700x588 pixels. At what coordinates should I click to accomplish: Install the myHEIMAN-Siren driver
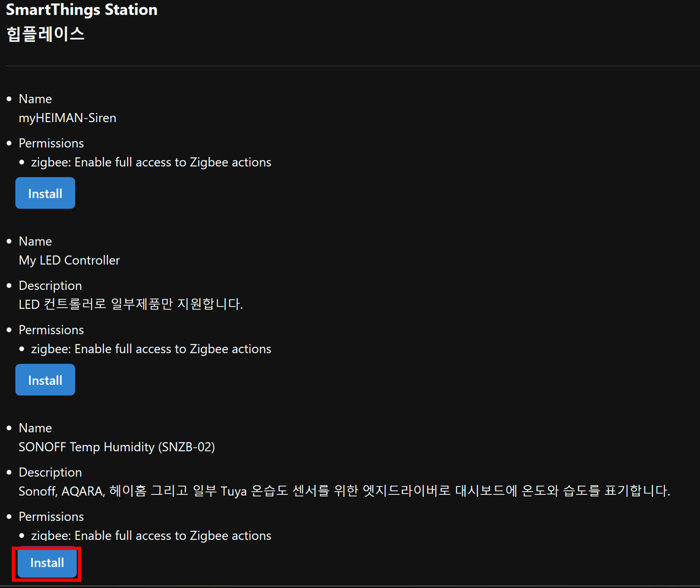45,193
